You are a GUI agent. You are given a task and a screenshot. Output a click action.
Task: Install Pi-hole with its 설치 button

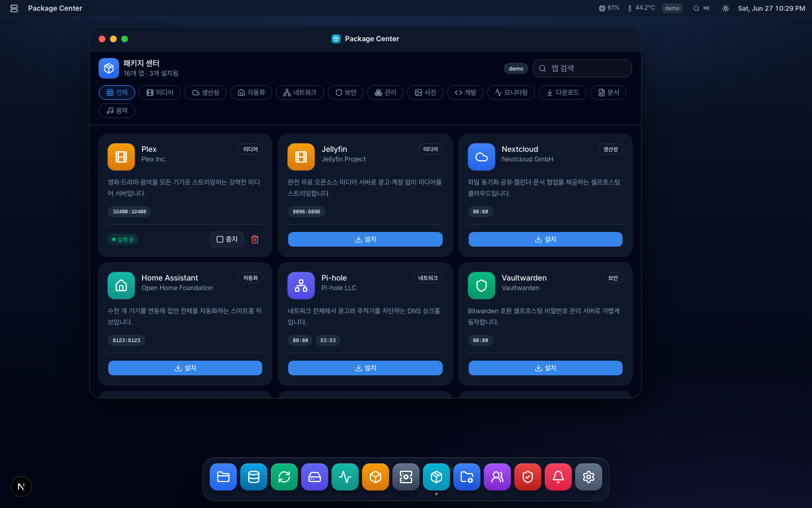[365, 368]
